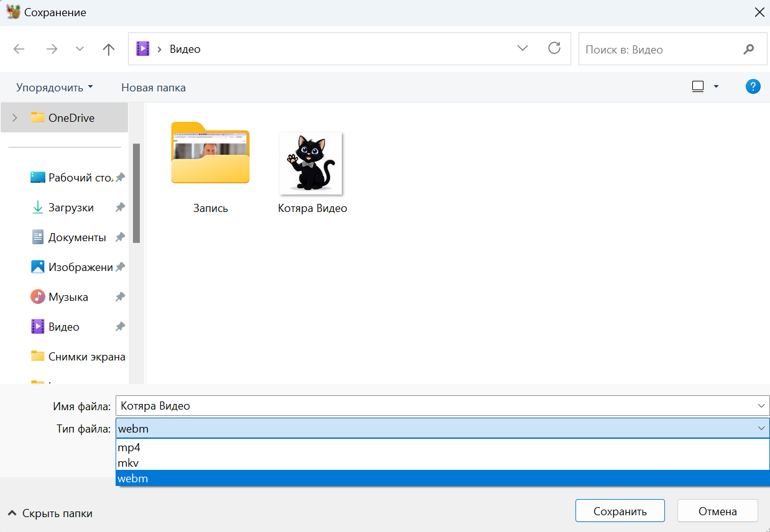Image resolution: width=770 pixels, height=532 pixels.
Task: Click Отмена to cancel saving
Action: [717, 511]
